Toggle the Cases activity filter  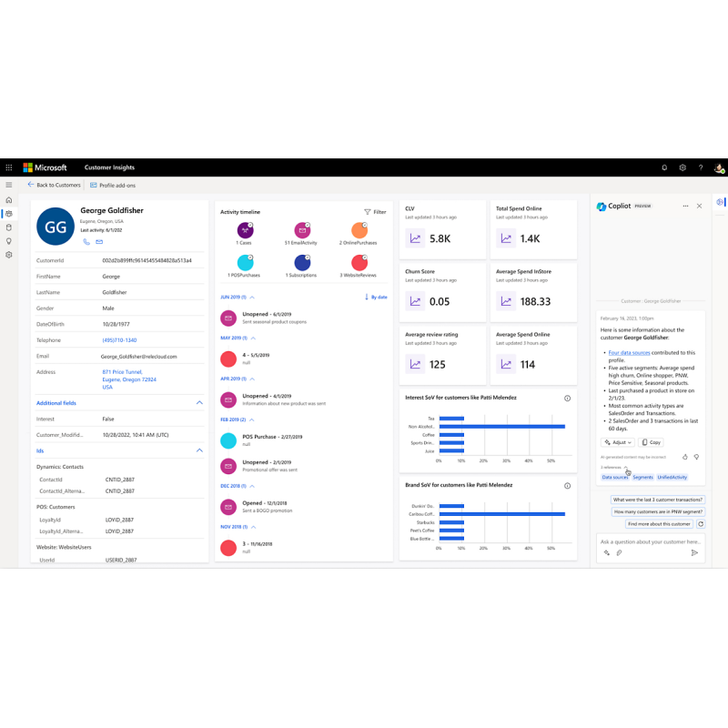pos(245,230)
